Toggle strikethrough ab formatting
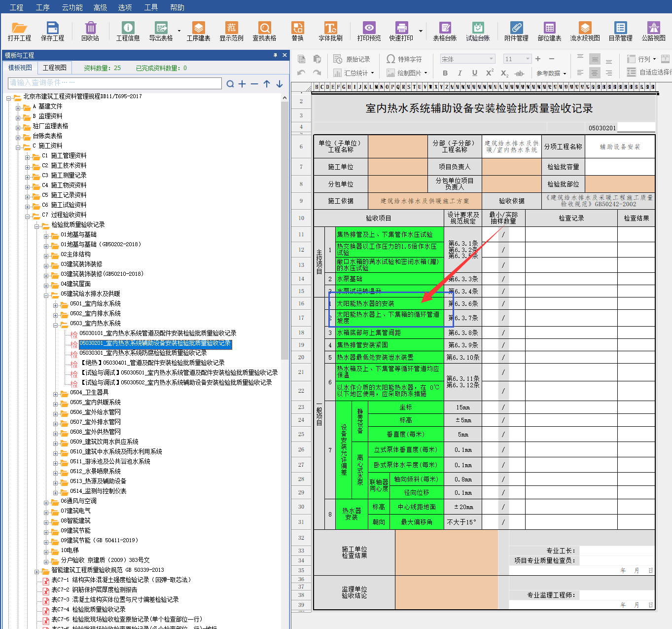The width and height of the screenshot is (672, 629). [x=519, y=73]
